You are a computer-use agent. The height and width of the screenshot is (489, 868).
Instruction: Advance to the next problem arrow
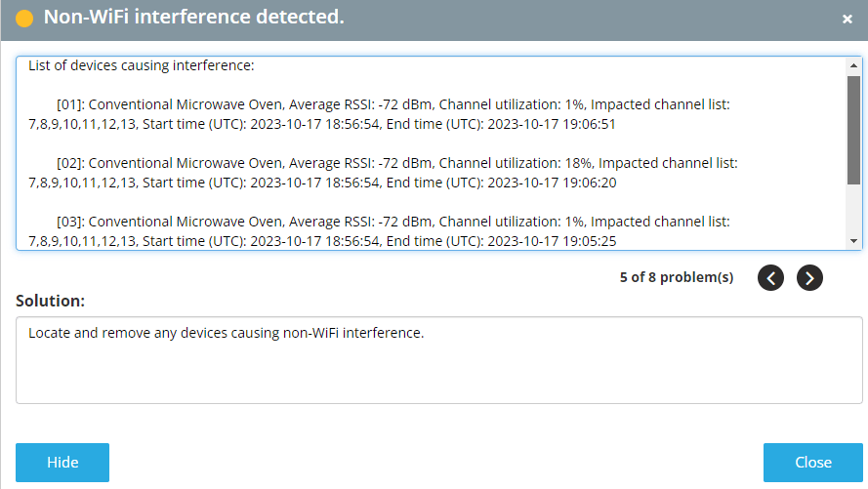(x=809, y=278)
